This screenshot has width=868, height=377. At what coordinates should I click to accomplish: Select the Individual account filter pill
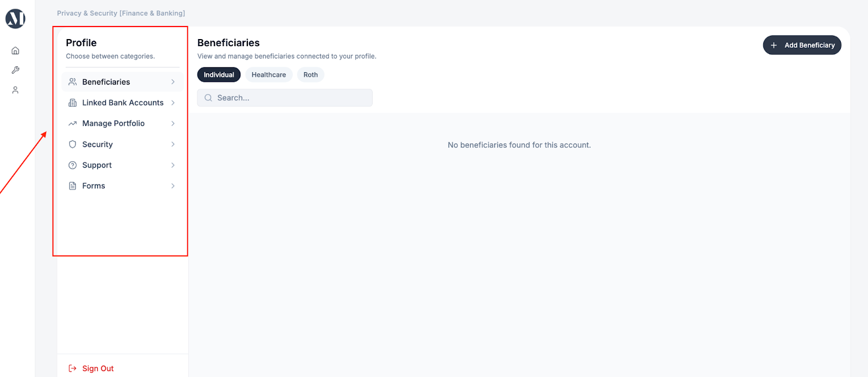pyautogui.click(x=219, y=75)
